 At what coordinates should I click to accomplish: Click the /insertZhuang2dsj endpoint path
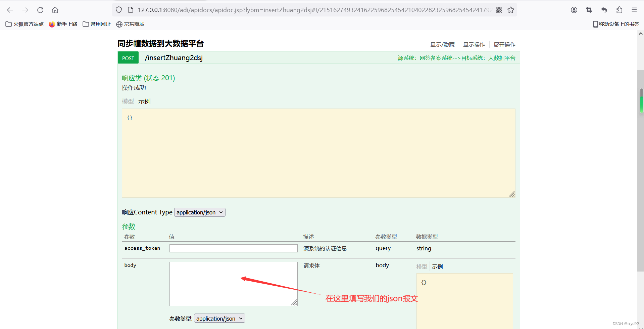(174, 58)
